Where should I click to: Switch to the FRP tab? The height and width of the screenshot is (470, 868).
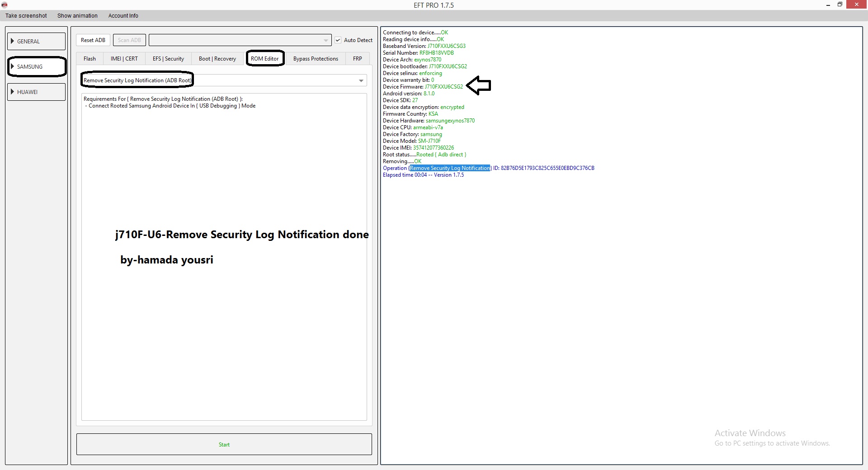[x=358, y=59]
